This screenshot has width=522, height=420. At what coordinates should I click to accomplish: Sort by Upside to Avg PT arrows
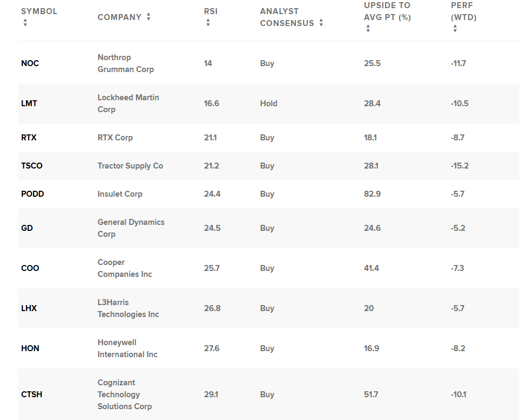[x=368, y=29]
